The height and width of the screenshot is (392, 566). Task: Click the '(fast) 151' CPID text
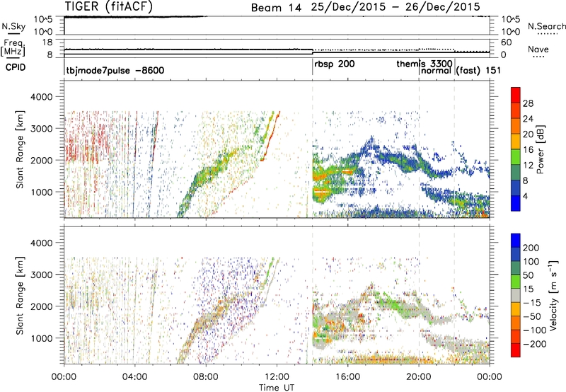(x=478, y=70)
